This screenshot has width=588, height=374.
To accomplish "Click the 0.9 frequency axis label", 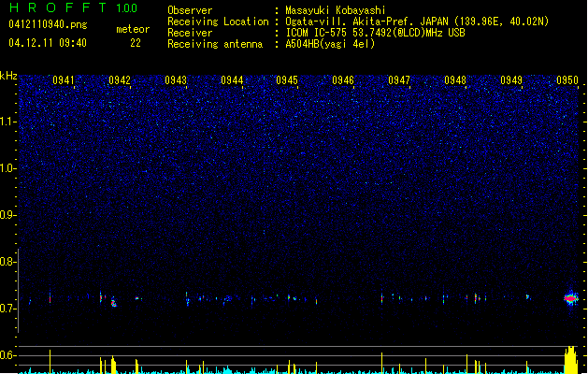I will (7, 215).
